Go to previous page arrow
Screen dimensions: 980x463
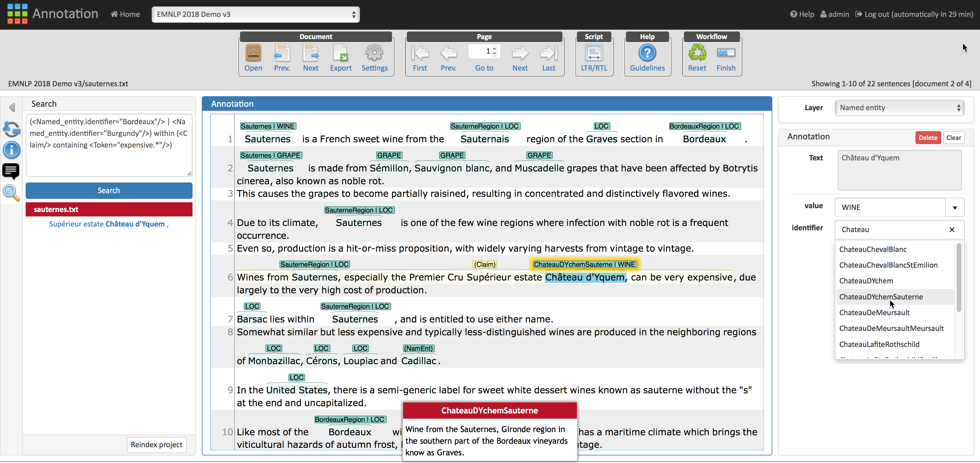(449, 57)
